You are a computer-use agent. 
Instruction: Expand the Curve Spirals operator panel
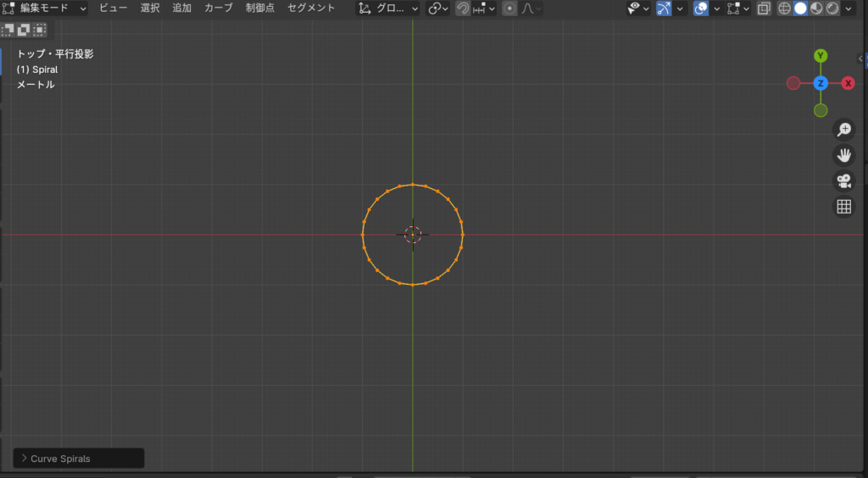click(x=78, y=459)
